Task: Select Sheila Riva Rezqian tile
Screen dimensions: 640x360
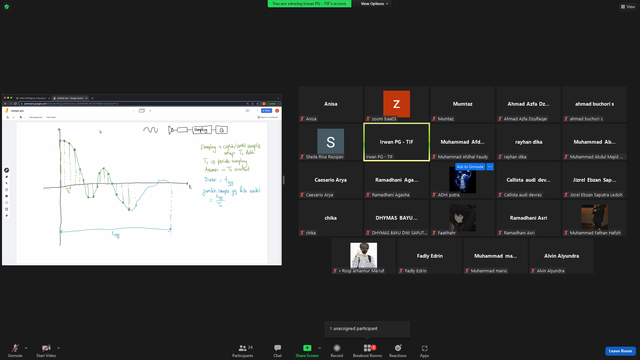Action: coord(331,142)
